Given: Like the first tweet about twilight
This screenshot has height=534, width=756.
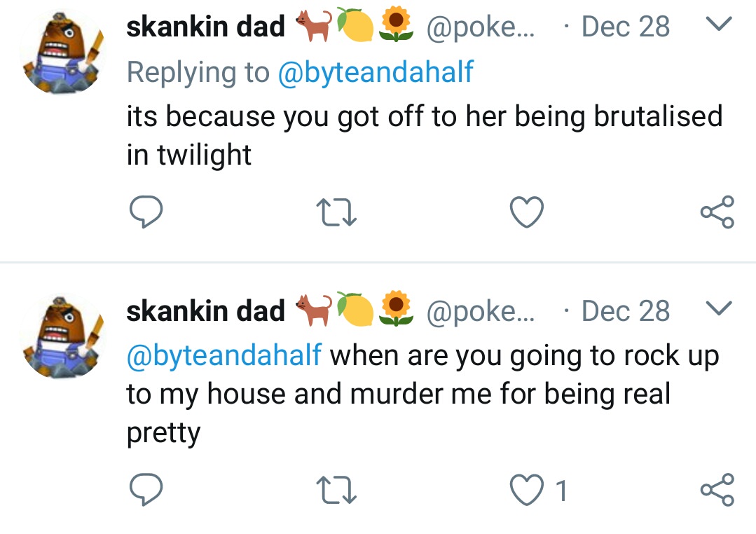Looking at the screenshot, I should click(526, 212).
